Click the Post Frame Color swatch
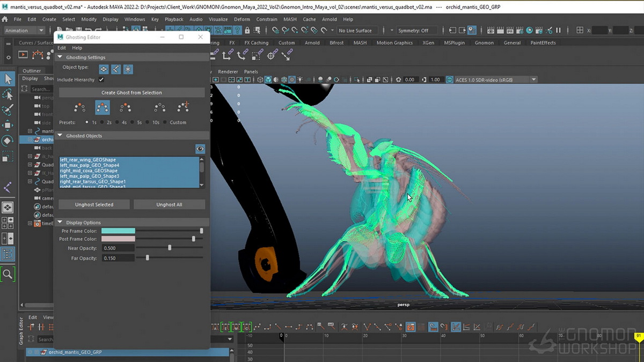The height and width of the screenshot is (362, 644). 118,239
